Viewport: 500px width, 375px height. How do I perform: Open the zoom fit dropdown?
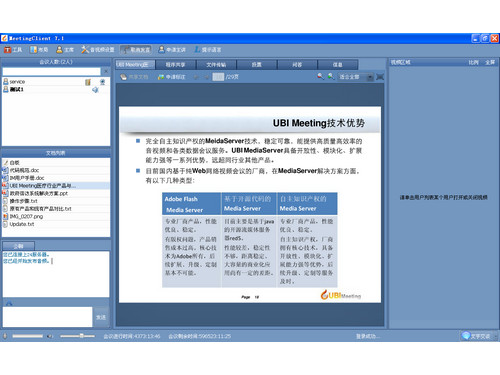click(355, 77)
